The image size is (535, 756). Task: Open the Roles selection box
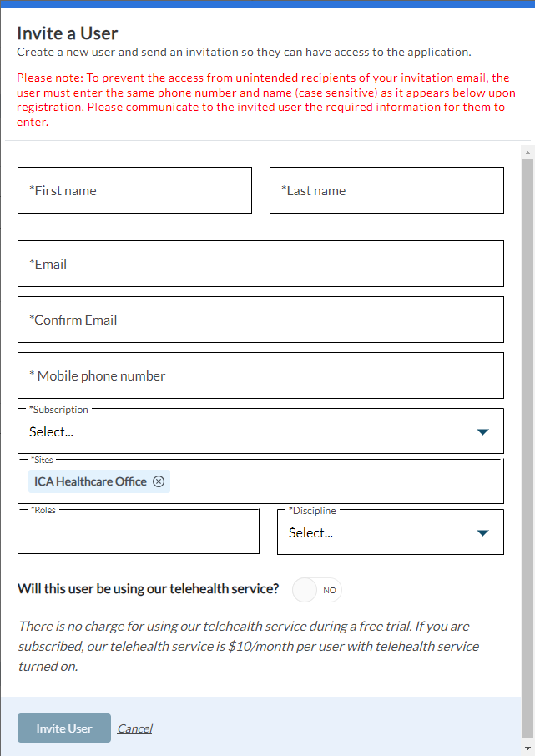[x=139, y=532]
